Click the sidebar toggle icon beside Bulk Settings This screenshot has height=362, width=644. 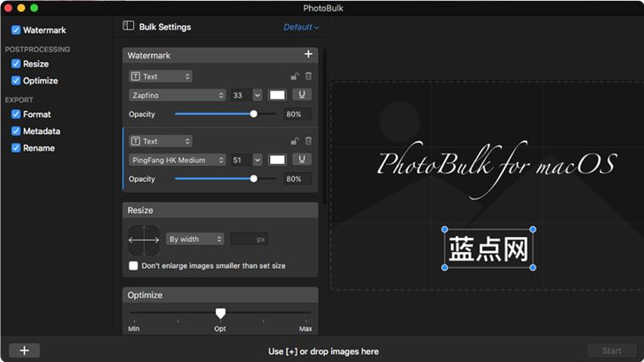coord(128,26)
